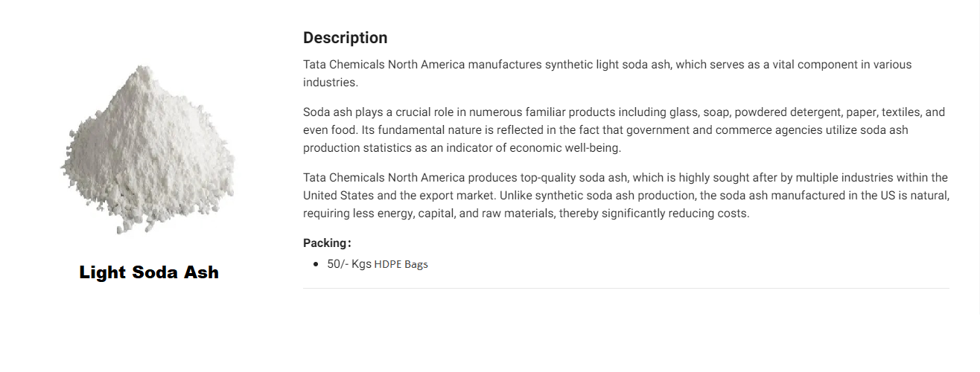Select the "50/- Kgs" packing text
The image size is (980, 372).
(349, 264)
